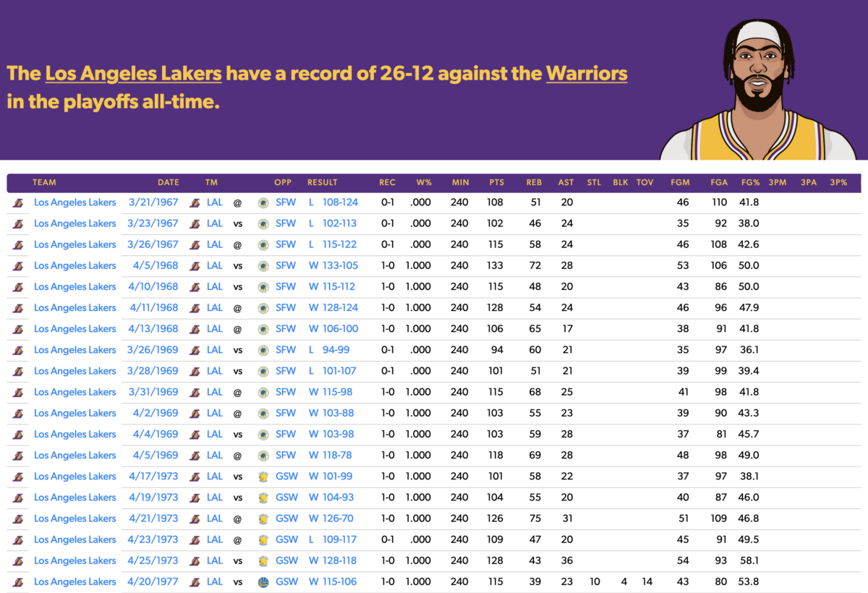Click the points value 133
Viewport: 868px width, 593px height.
click(x=495, y=266)
